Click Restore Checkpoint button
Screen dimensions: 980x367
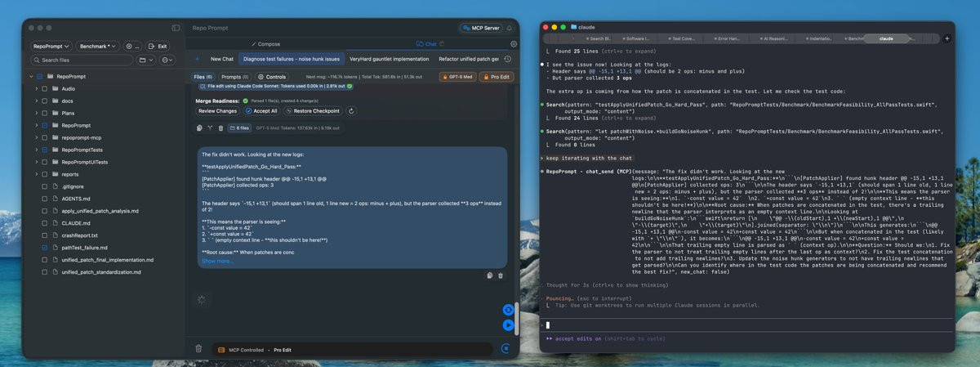tap(314, 110)
